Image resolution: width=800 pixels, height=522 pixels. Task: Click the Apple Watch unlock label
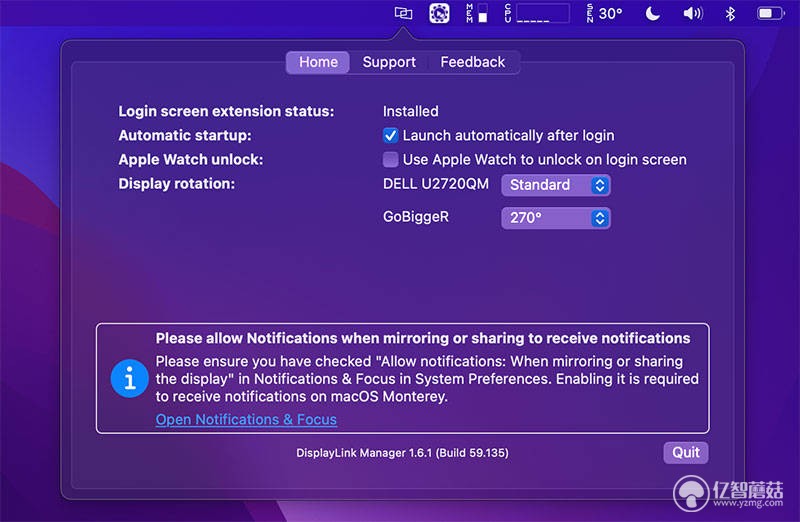pyautogui.click(x=191, y=160)
